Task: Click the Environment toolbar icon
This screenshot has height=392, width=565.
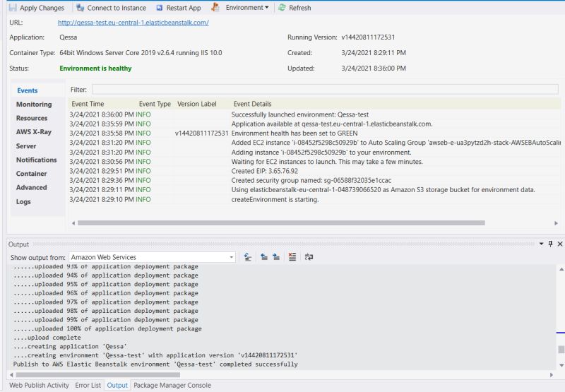Action: coord(215,7)
